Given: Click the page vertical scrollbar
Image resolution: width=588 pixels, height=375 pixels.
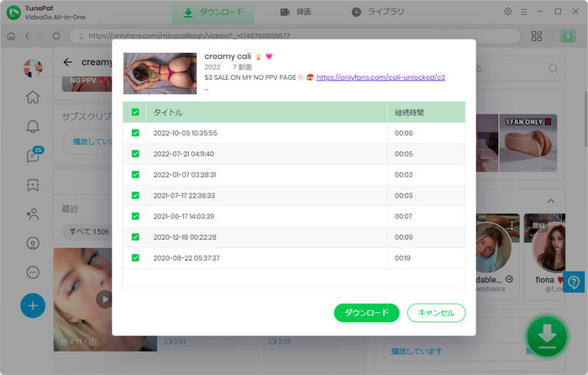Looking at the screenshot, I should pos(585,119).
